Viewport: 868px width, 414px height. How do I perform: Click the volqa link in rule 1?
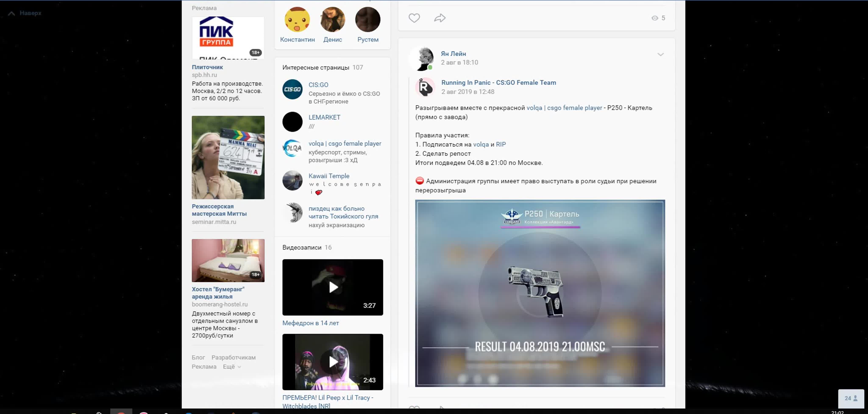[x=481, y=144]
